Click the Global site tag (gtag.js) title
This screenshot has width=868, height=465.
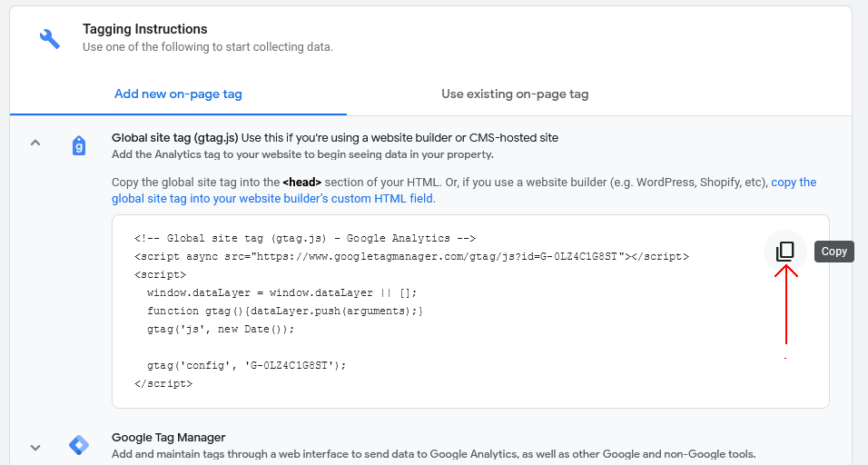click(175, 138)
